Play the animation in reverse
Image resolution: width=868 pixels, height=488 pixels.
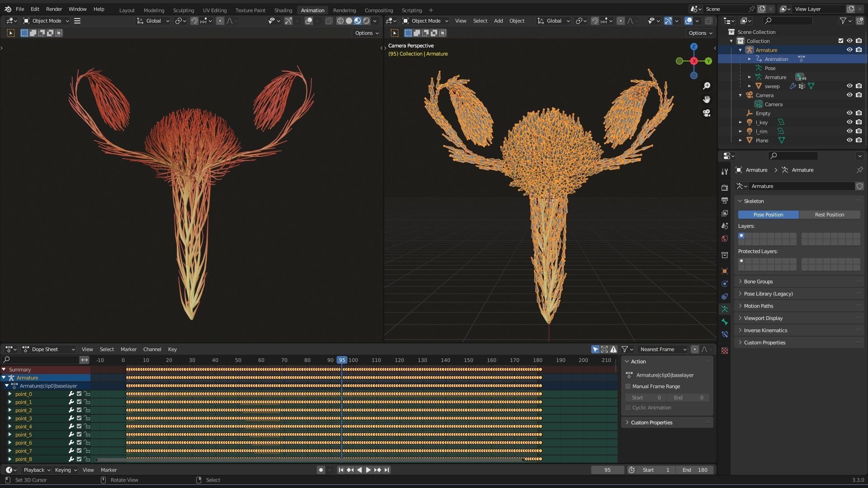click(x=359, y=470)
